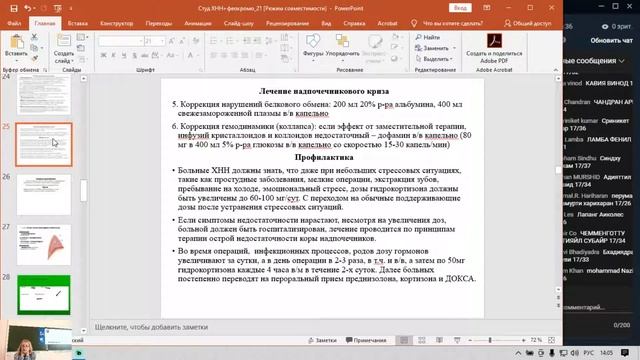Viewport: 640px width, 360px height.
Task: Click the Undo arrow icon
Action: pyautogui.click(x=27, y=8)
